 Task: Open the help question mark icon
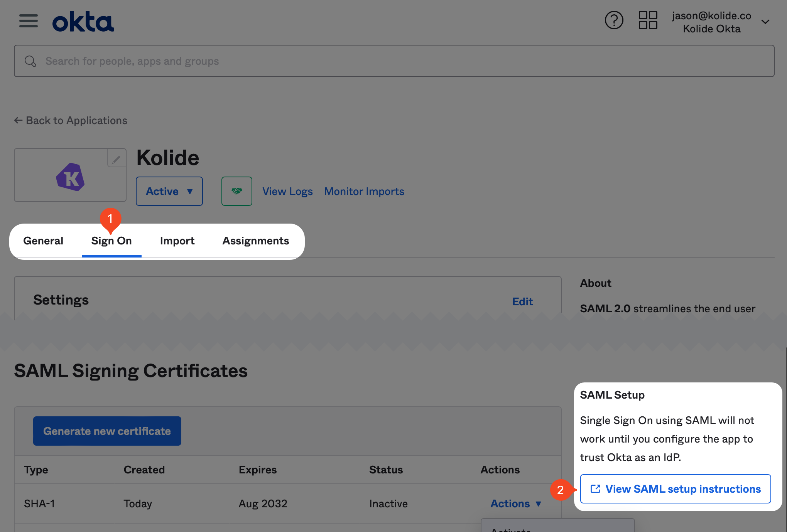click(x=614, y=20)
